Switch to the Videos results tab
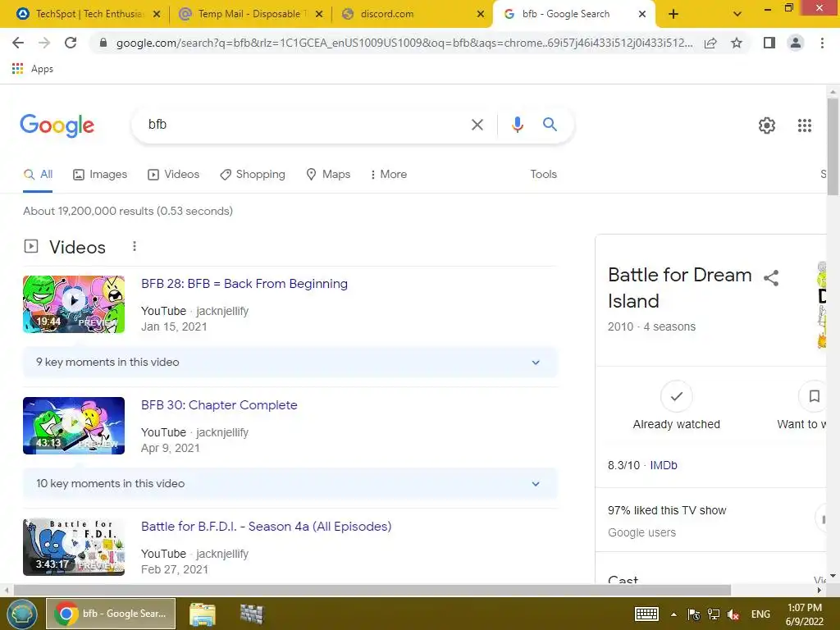The height and width of the screenshot is (630, 840). pos(174,174)
